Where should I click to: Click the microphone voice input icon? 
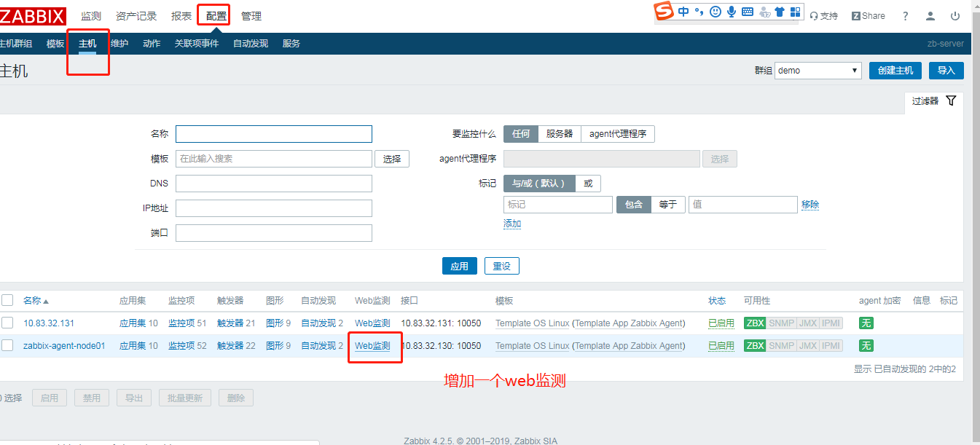click(732, 12)
